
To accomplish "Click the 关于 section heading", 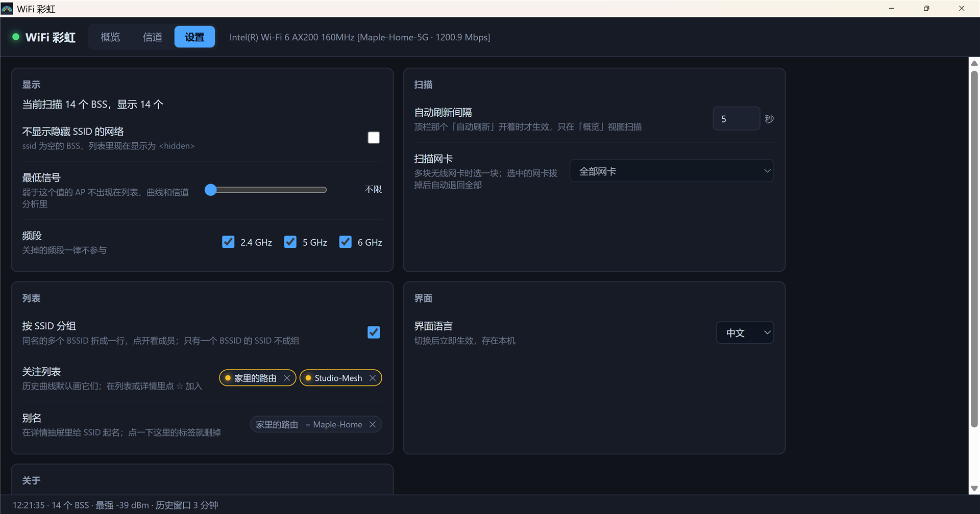I will click(31, 480).
